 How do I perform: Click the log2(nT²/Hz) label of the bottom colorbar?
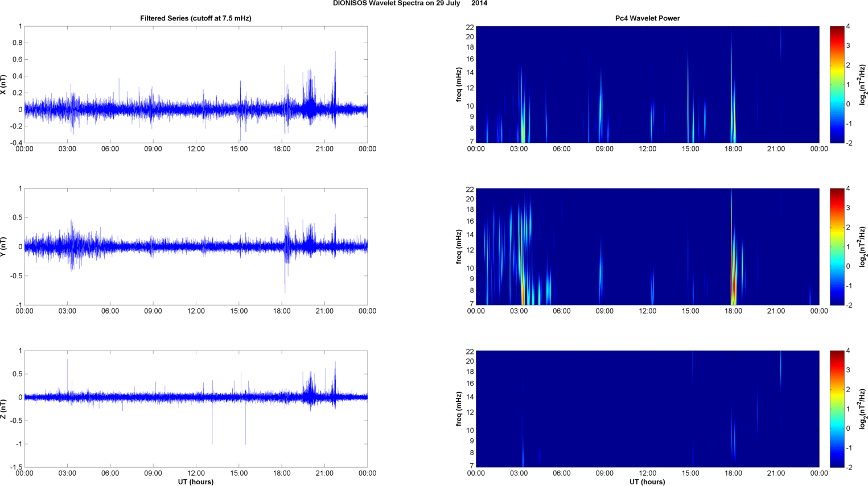pyautogui.click(x=863, y=409)
